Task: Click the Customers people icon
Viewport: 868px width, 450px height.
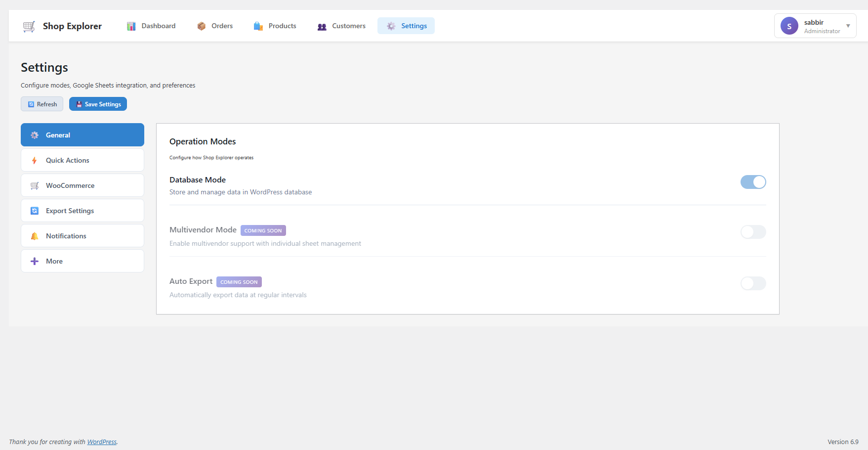Action: [x=322, y=27]
